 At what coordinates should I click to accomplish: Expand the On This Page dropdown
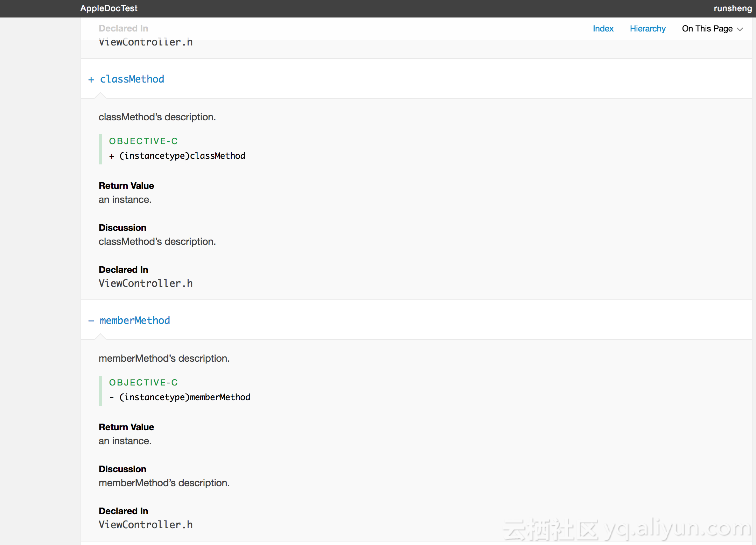(x=712, y=29)
